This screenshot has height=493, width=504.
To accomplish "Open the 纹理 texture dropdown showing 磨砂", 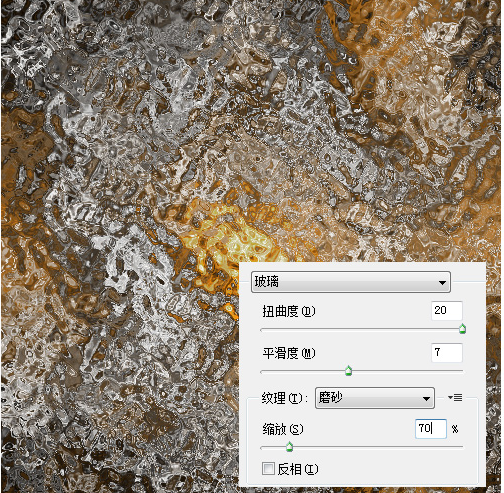I will pyautogui.click(x=375, y=398).
